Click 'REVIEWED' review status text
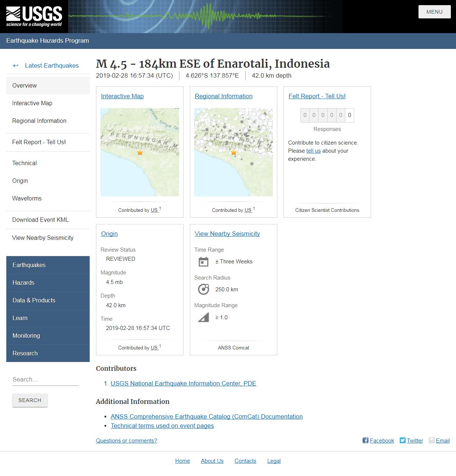 click(x=121, y=259)
